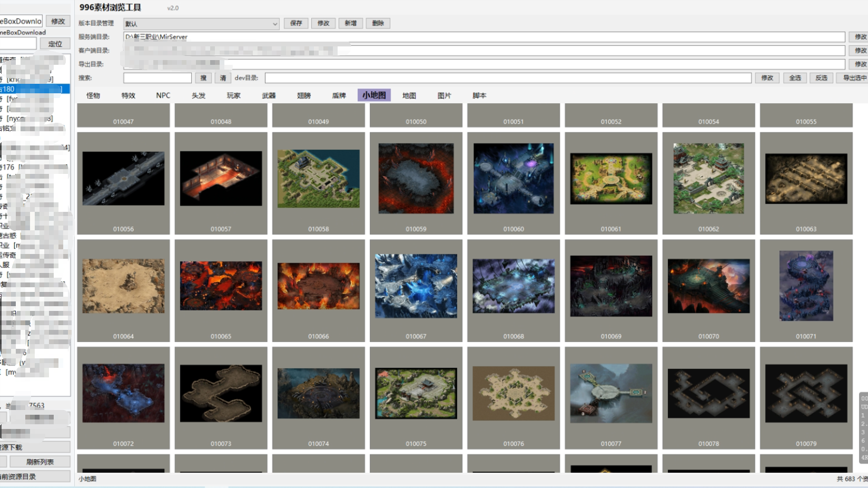Screen dimensions: 868x488
Task: Select minimap thumbnail 010077
Action: (611, 398)
